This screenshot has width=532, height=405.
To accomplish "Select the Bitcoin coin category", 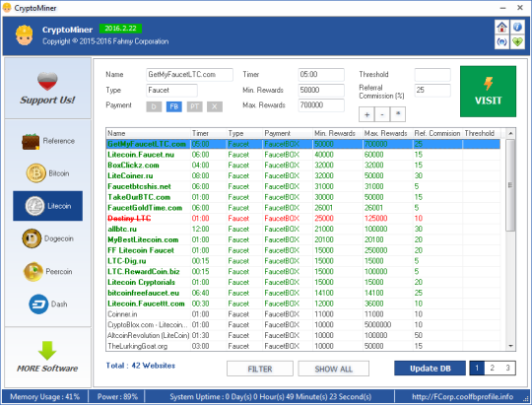I will [48, 173].
